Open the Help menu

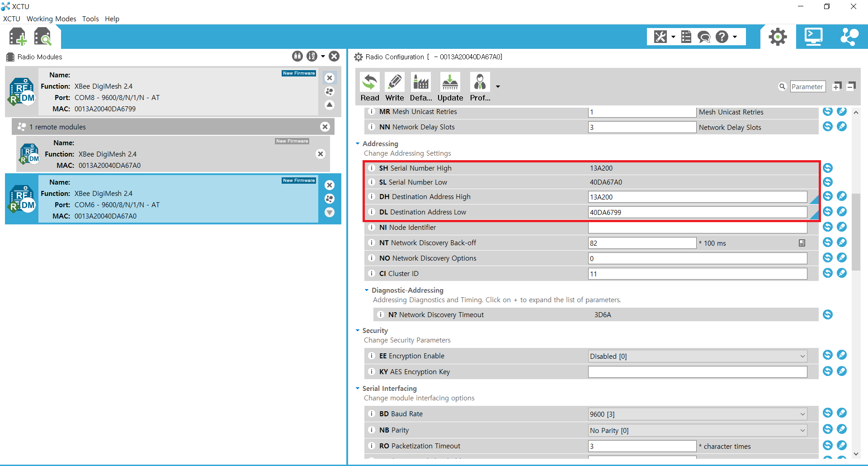[x=112, y=19]
